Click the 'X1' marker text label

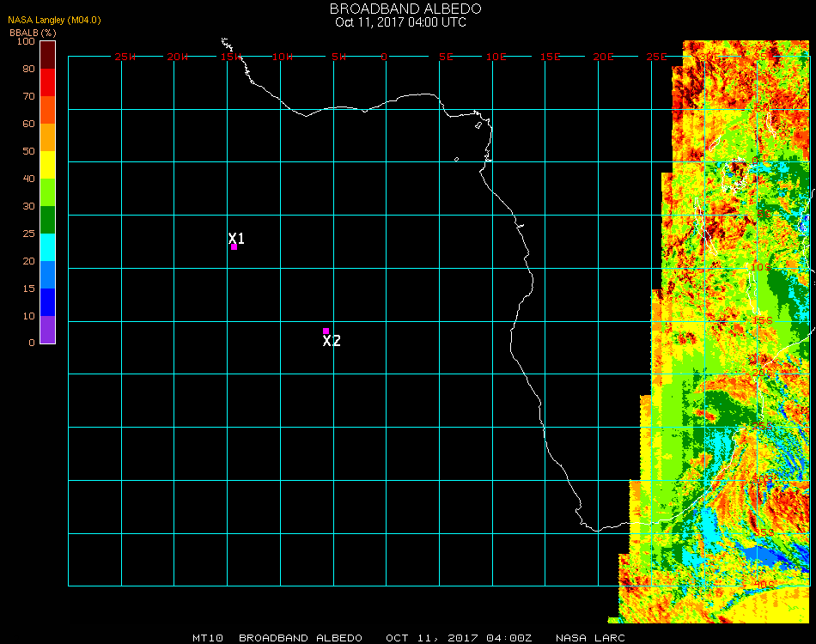[236, 238]
